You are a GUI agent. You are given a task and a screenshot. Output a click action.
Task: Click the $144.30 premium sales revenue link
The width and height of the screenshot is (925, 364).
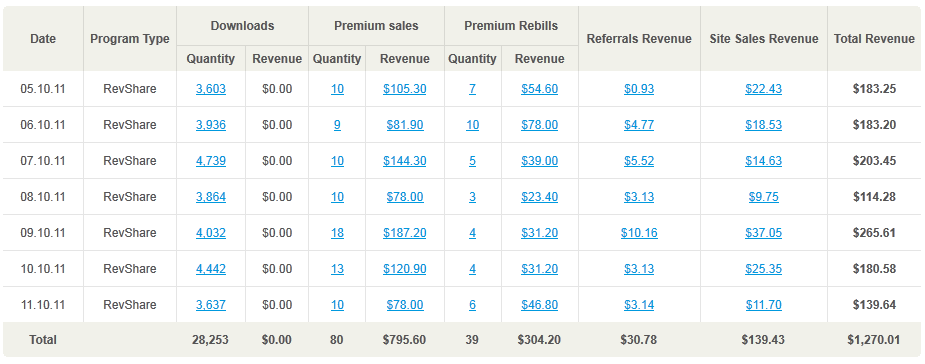[405, 161]
